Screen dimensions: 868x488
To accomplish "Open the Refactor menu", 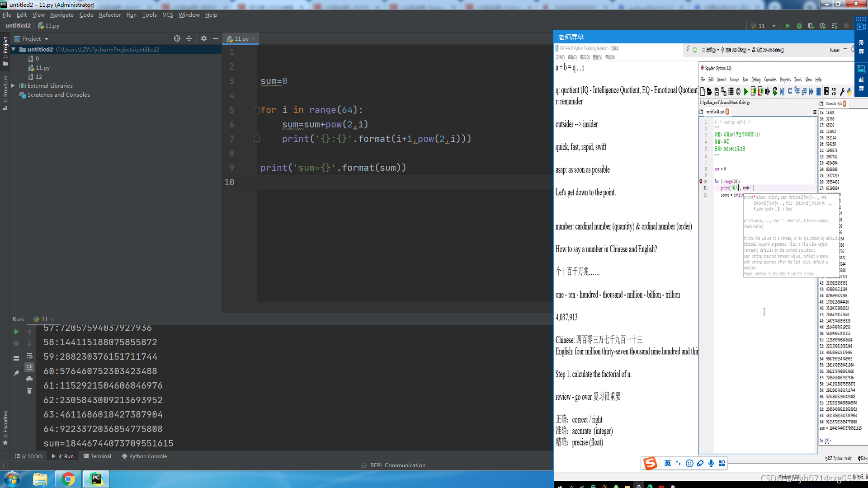I will click(110, 15).
